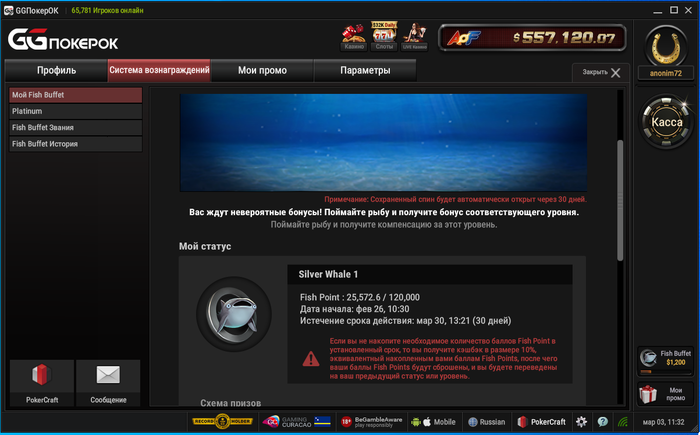Click the мар 03, 11:32 clock
700x435 pixels.
click(663, 422)
